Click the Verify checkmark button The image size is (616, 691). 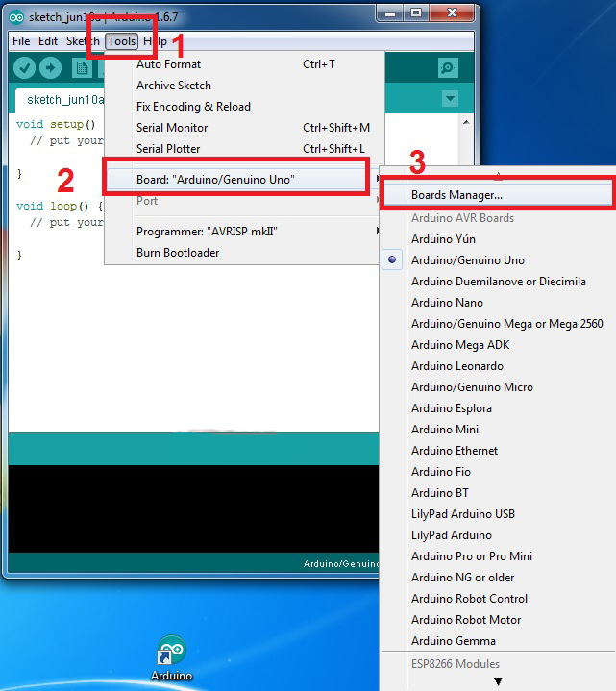coord(24,68)
